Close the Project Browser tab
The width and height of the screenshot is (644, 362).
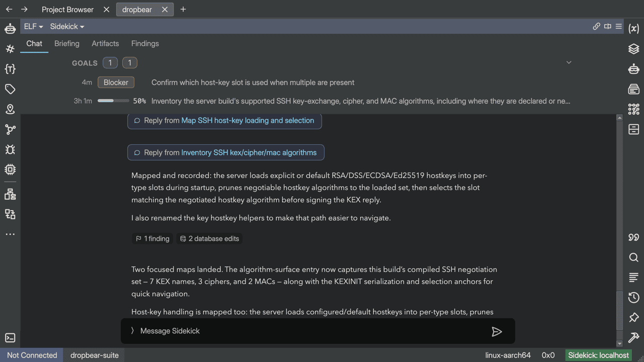[106, 10]
